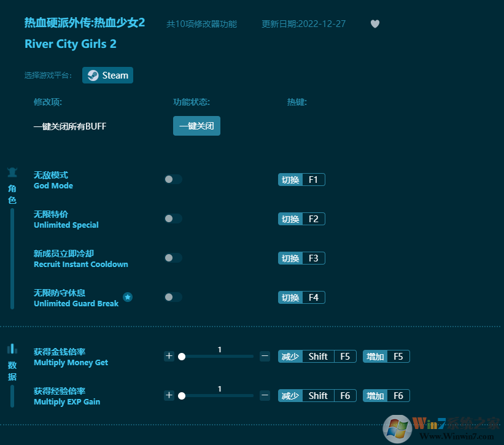Switch on Unlimited Guard Break toggle
The height and width of the screenshot is (445, 504).
click(x=173, y=297)
